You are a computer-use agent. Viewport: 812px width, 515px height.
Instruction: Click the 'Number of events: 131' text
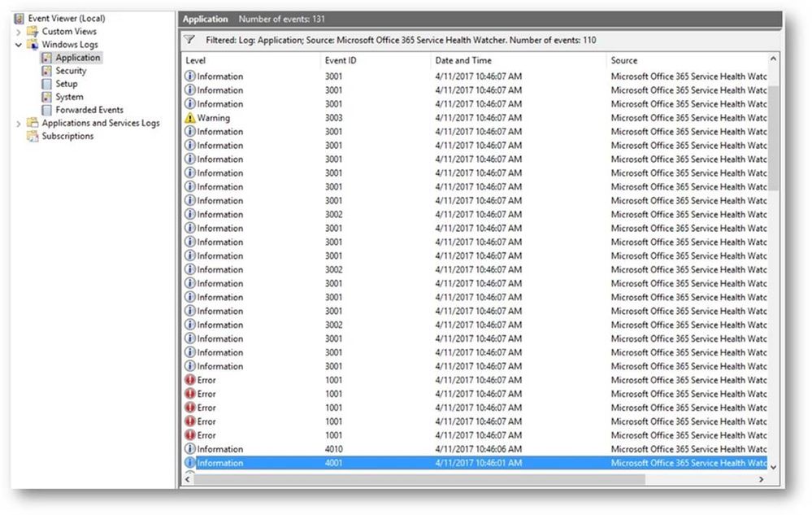[282, 20]
